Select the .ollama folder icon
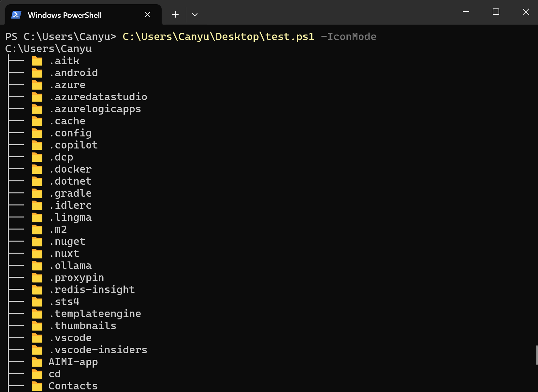 37,266
